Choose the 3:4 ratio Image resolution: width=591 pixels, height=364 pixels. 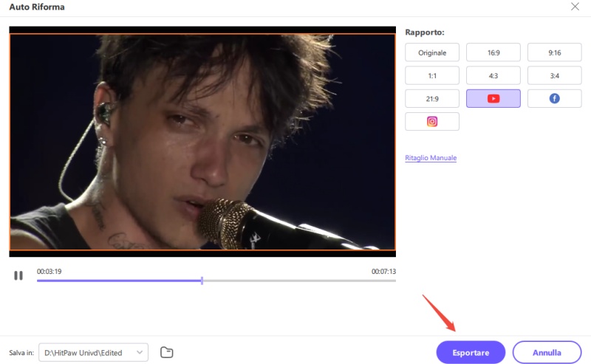click(x=554, y=75)
